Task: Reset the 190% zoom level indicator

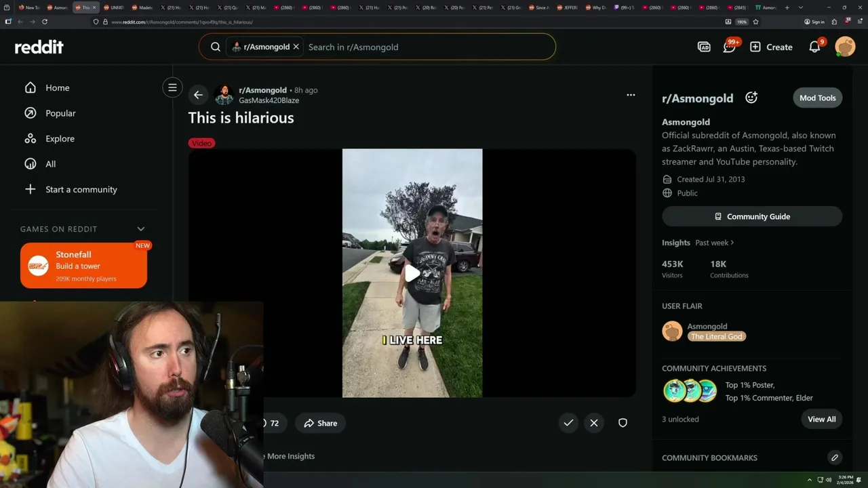Action: click(742, 22)
